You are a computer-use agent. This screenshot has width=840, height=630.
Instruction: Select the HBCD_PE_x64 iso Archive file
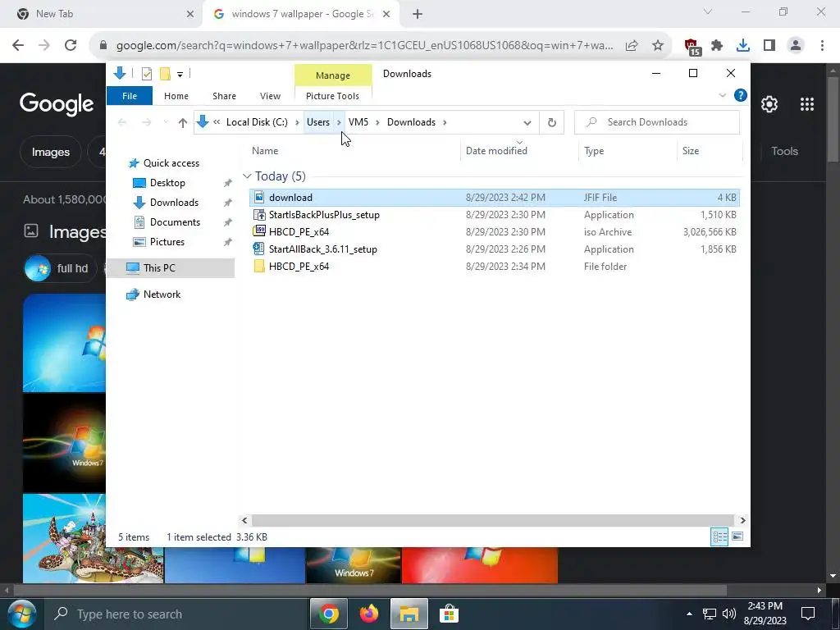(x=494, y=232)
